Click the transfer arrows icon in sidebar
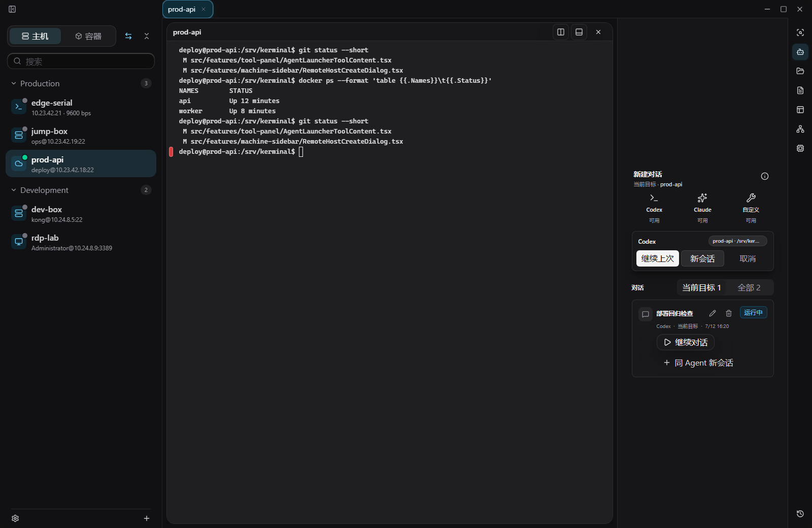812x528 pixels. [x=128, y=36]
